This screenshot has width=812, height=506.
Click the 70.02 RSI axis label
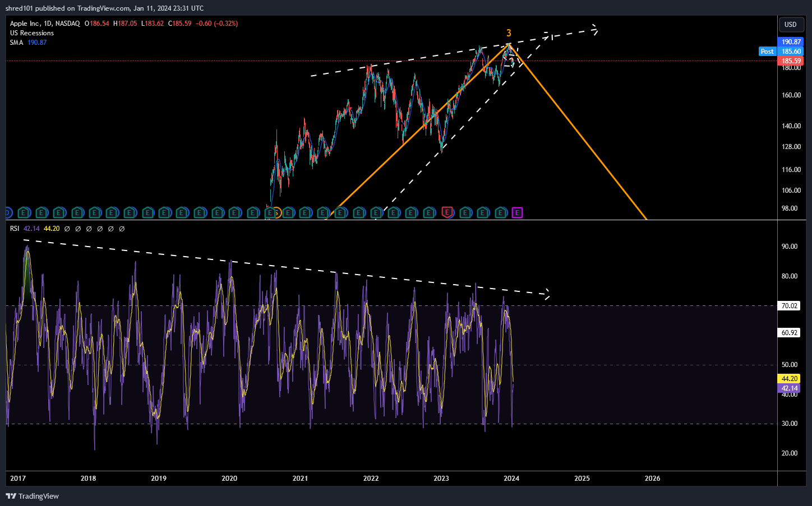pos(790,306)
